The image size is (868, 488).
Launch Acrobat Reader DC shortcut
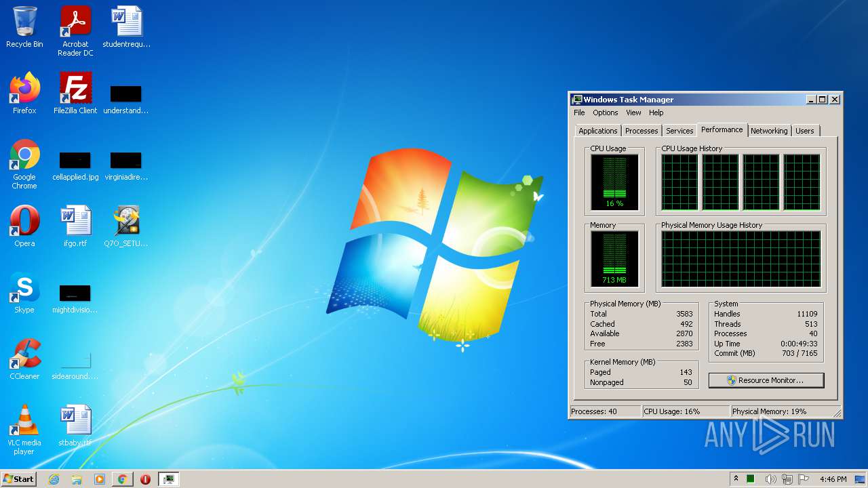point(75,31)
